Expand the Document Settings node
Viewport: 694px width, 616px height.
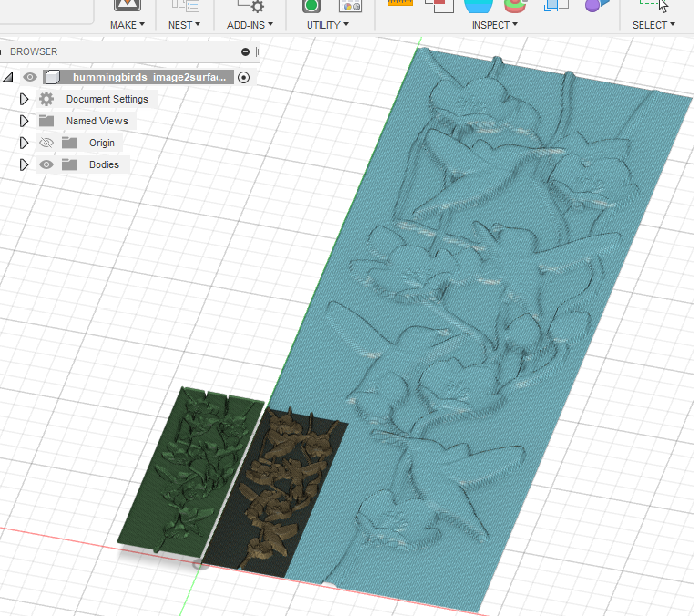point(24,99)
